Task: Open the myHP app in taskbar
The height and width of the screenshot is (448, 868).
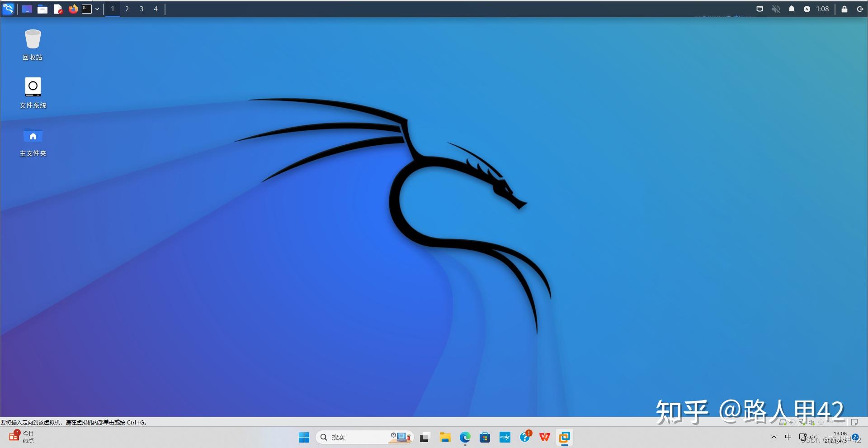Action: [505, 437]
